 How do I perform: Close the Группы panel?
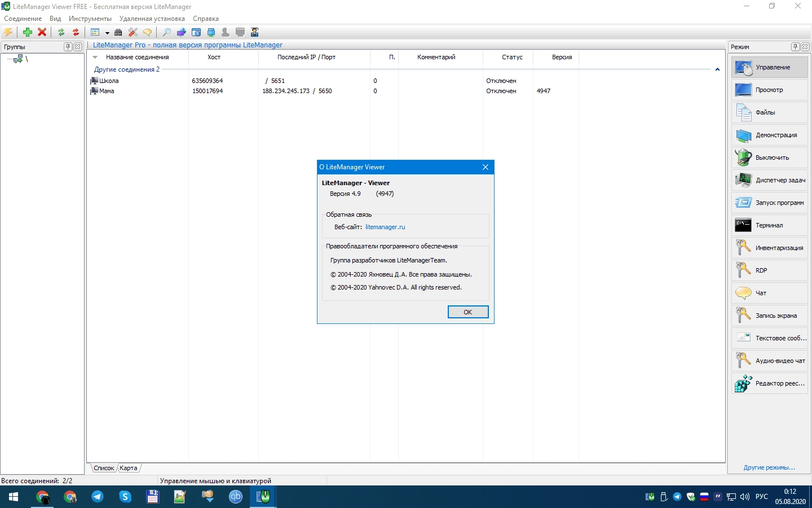pos(78,47)
